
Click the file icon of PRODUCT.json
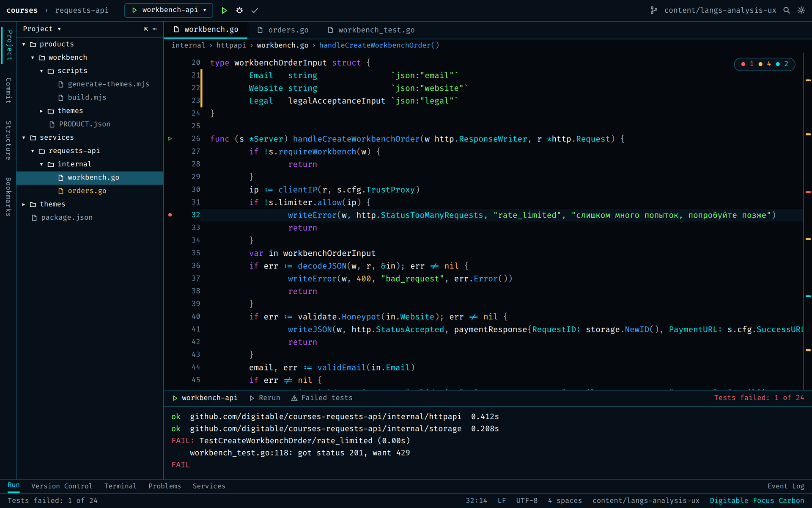tap(52, 124)
